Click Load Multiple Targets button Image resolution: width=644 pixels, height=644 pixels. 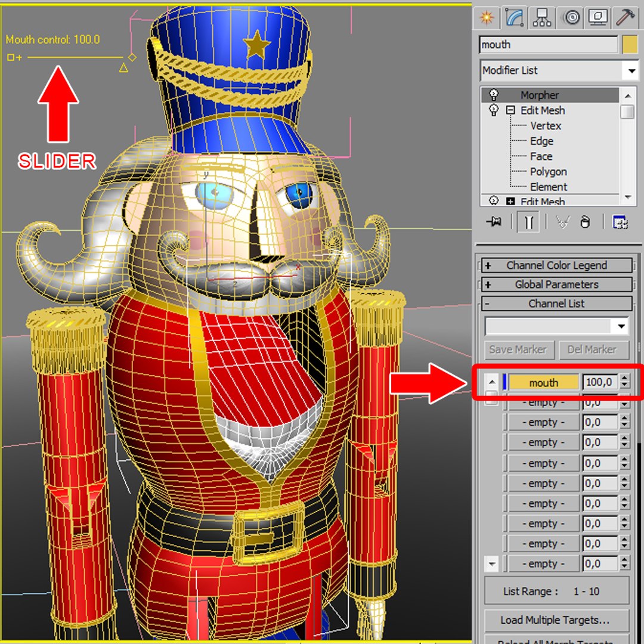point(557,620)
